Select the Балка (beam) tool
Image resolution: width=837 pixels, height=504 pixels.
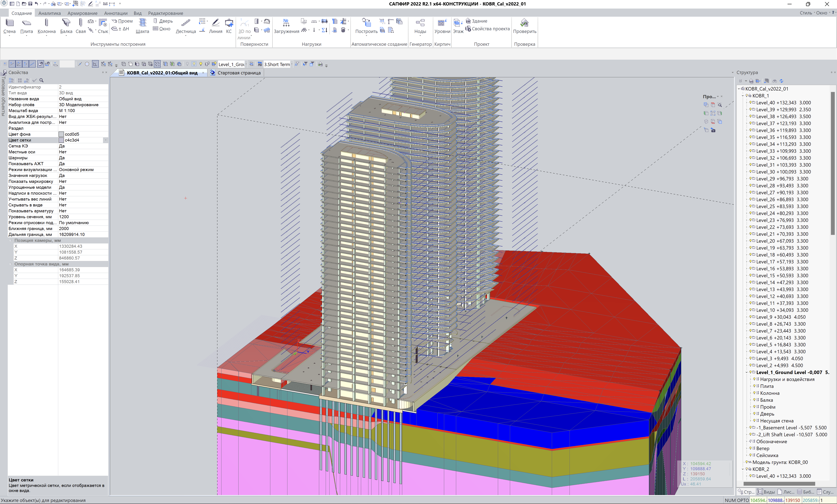coord(66,26)
